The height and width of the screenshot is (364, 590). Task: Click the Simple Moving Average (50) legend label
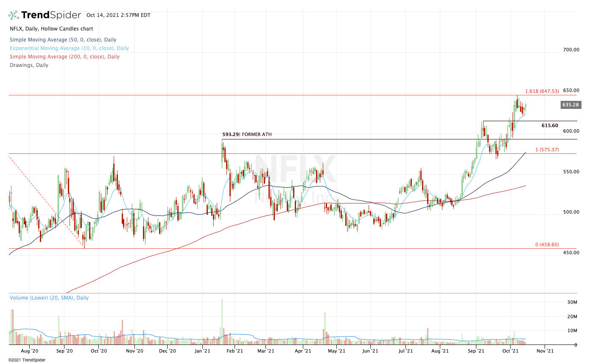coord(63,40)
